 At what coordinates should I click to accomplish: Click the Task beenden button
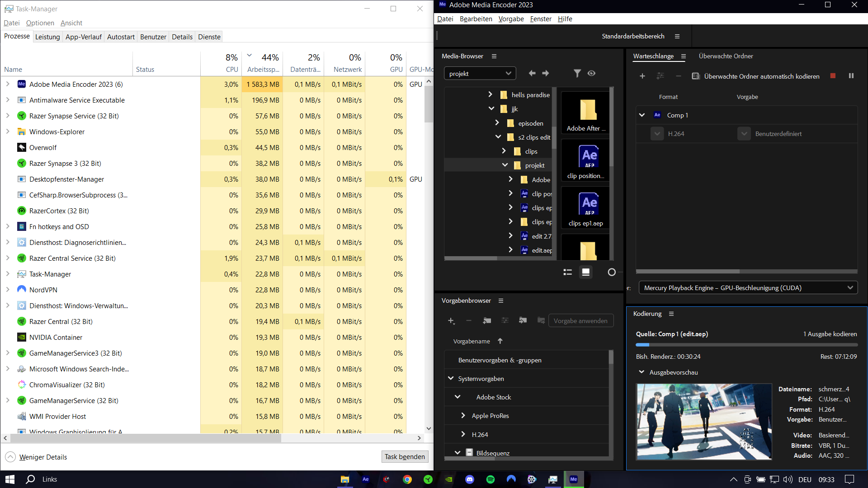pos(405,457)
